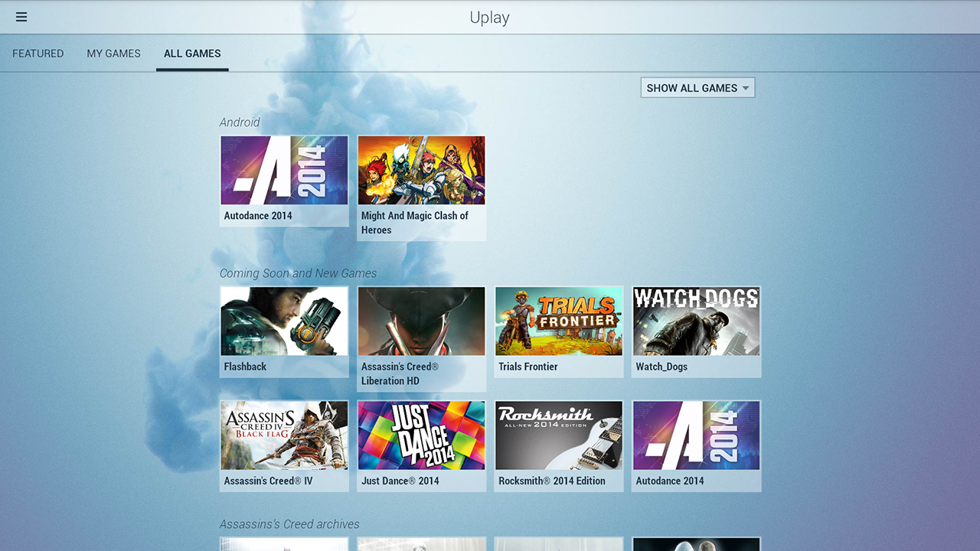Click the 'Watch_Dogs' title text
Image resolution: width=980 pixels, height=551 pixels.
coord(661,367)
